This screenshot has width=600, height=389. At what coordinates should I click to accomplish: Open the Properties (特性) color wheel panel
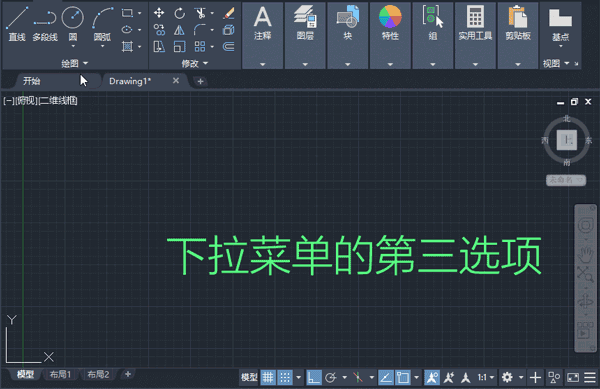(x=390, y=35)
